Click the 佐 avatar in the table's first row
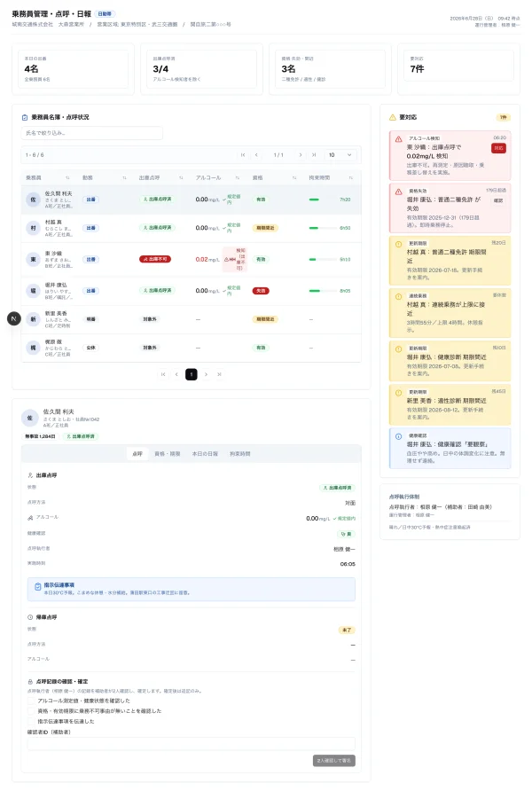Image resolution: width=532 pixels, height=791 pixels. click(x=34, y=200)
